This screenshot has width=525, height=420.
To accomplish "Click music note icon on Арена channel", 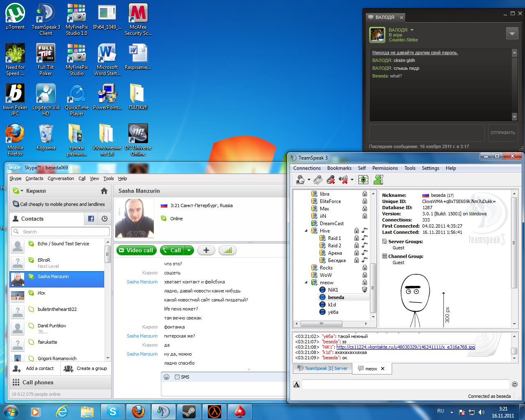I will (364, 253).
